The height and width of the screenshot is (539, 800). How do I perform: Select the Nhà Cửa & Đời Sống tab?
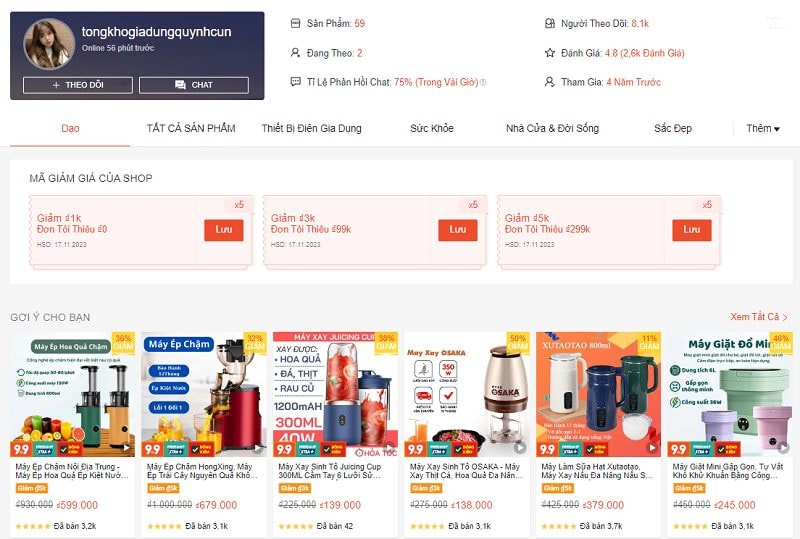click(x=552, y=129)
